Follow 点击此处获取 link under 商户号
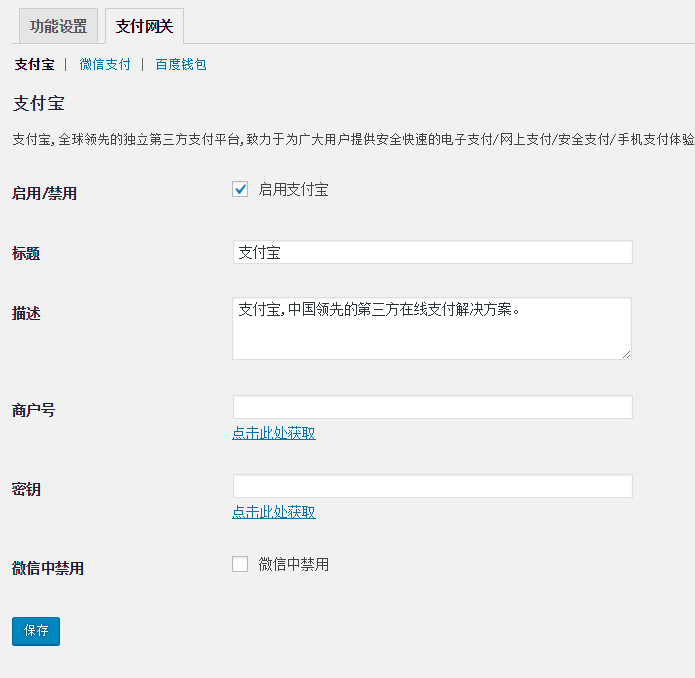The height and width of the screenshot is (678, 695). pyautogui.click(x=274, y=433)
